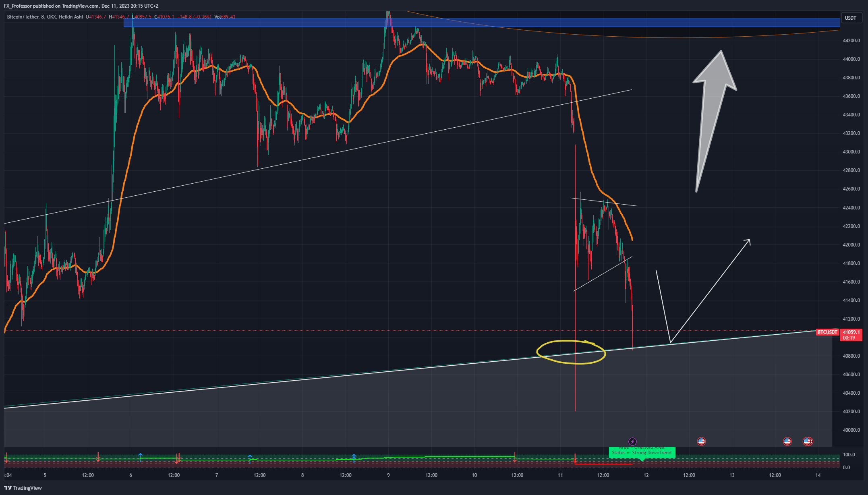Screen dimensions: 868x495
Task: Click price axis label 42400.0
Action: (x=851, y=208)
